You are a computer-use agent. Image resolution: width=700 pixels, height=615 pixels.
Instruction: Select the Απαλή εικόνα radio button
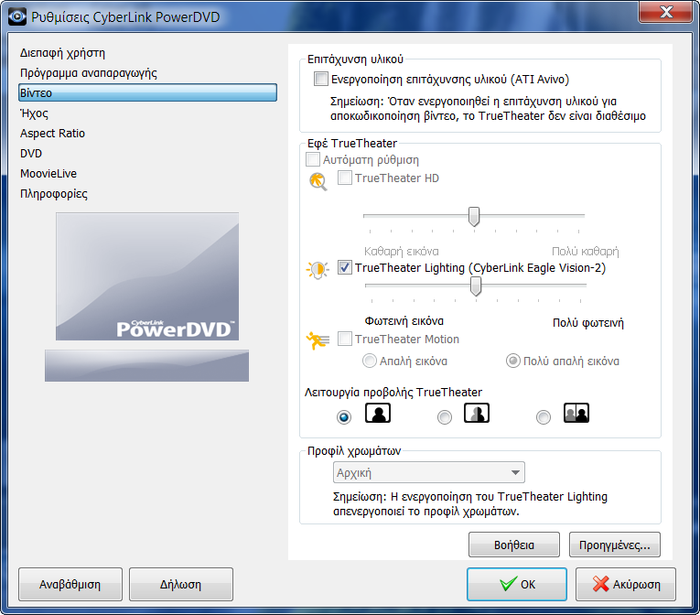tap(369, 361)
